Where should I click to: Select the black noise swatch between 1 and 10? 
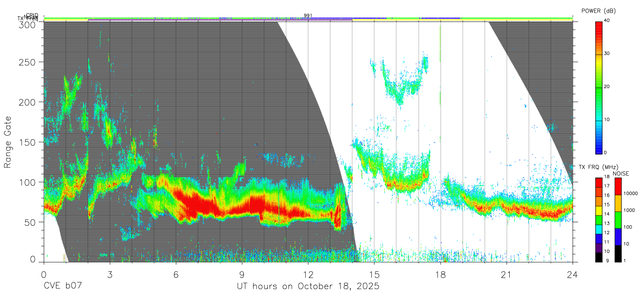618,254
